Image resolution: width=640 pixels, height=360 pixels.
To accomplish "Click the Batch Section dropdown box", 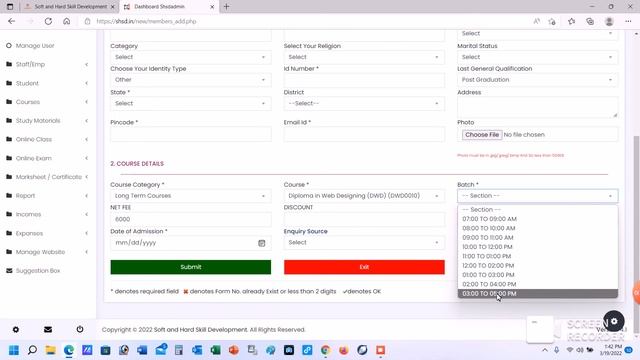I will click(538, 196).
